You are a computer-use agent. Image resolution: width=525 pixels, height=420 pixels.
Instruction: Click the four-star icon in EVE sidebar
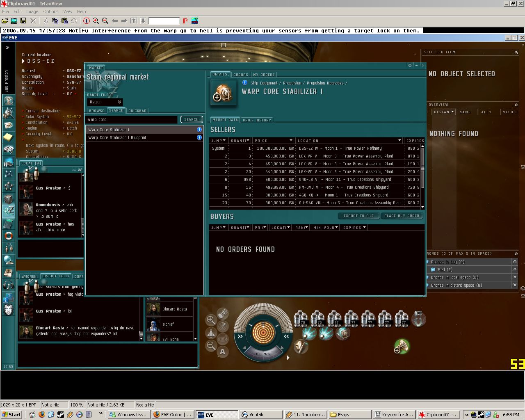[x=9, y=187]
